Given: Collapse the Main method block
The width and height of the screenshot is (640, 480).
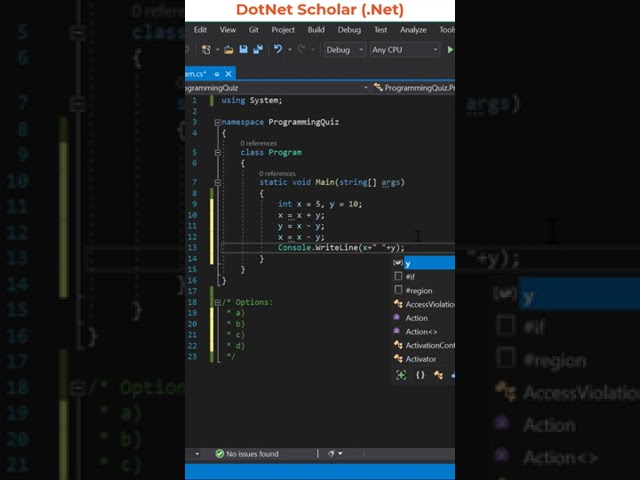Looking at the screenshot, I should pyautogui.click(x=218, y=182).
